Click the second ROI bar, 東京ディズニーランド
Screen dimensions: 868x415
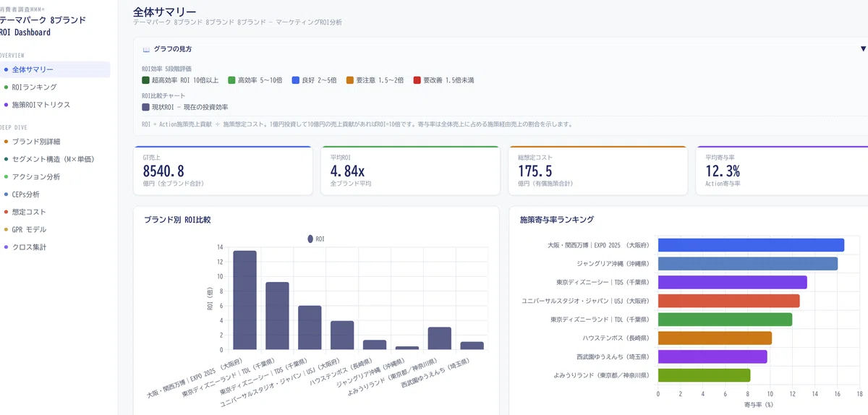coord(277,316)
